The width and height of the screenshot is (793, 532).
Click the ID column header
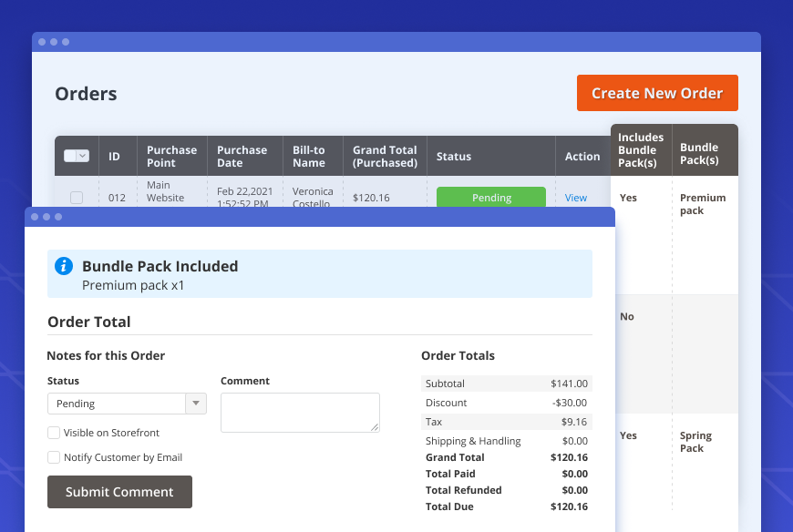click(115, 156)
